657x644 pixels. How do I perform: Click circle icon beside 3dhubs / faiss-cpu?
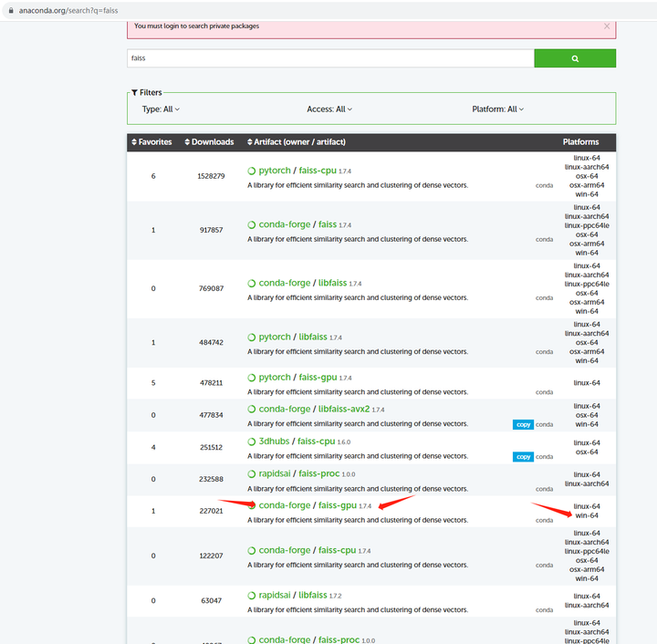[252, 441]
